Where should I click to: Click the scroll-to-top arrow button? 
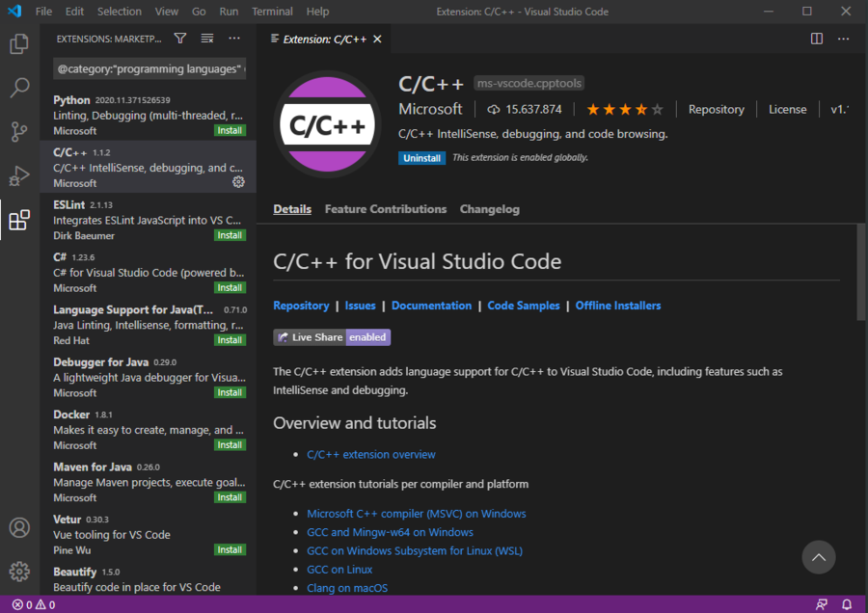[x=818, y=557]
